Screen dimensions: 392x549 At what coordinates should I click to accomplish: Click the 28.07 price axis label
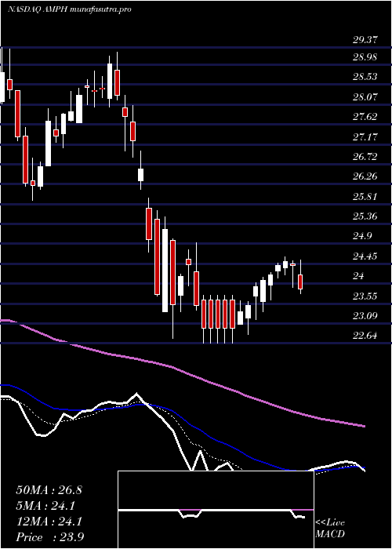click(365, 96)
